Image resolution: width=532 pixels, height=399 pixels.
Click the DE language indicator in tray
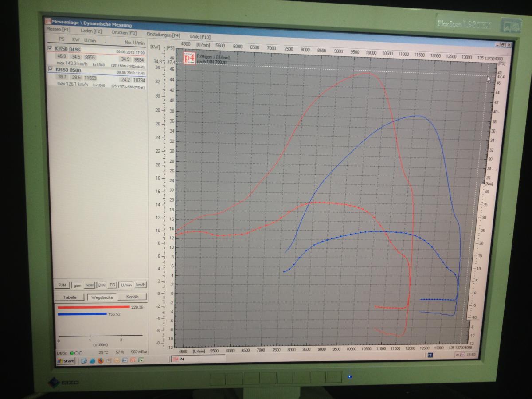[430, 355]
